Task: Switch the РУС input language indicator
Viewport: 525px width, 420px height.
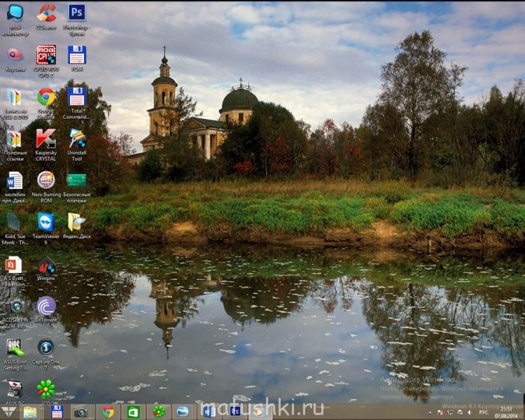Action: tap(483, 412)
